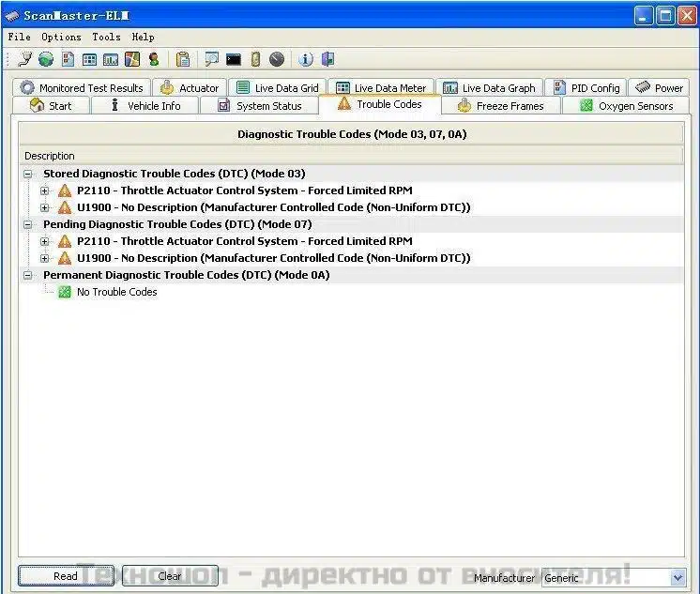Expand the stored P2110 trouble code
The image size is (700, 594).
45,190
